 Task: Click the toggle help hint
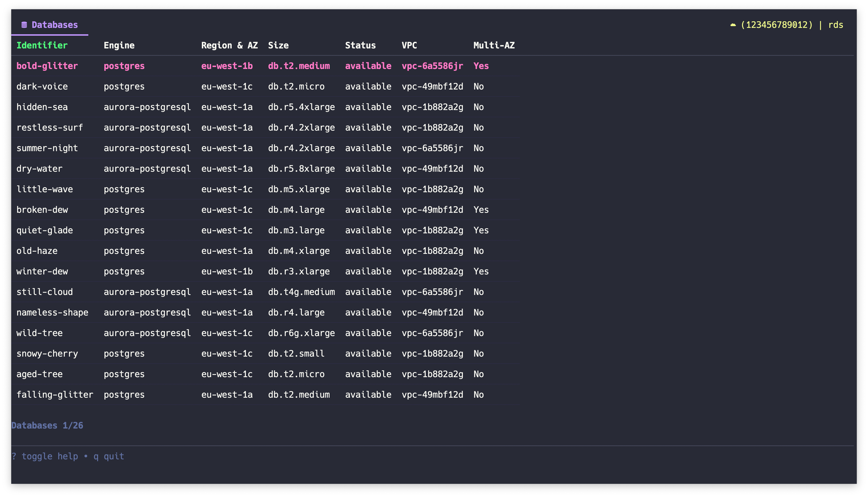click(x=45, y=456)
